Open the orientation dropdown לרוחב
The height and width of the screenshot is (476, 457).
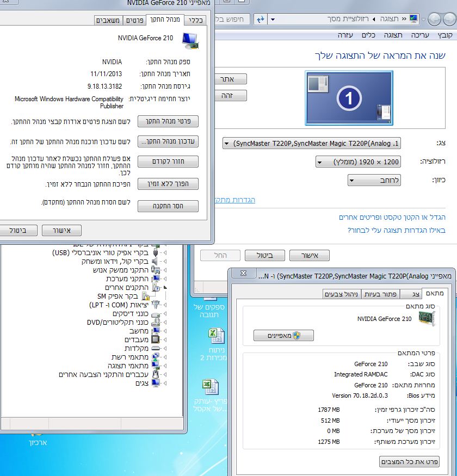[374, 181]
